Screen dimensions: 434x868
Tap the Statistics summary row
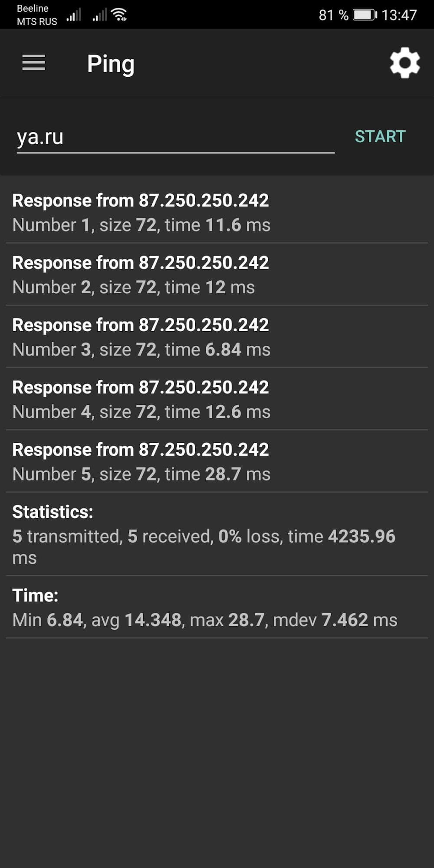(x=217, y=535)
